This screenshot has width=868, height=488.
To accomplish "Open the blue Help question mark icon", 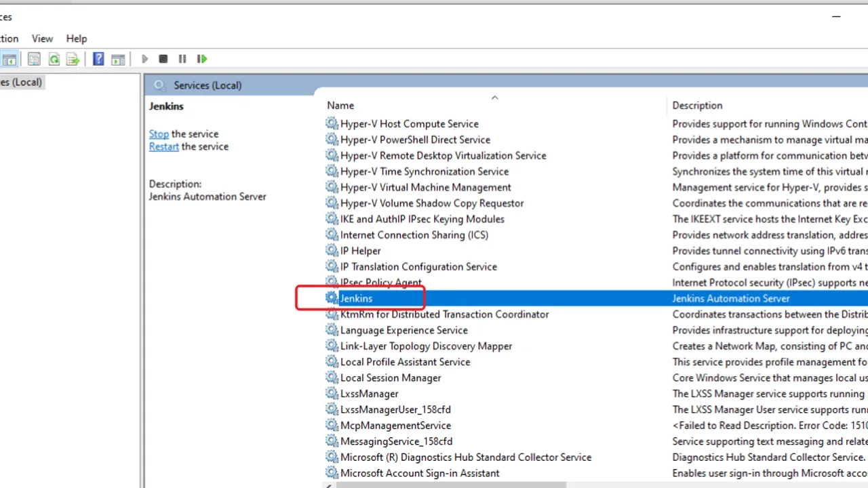I will click(98, 59).
